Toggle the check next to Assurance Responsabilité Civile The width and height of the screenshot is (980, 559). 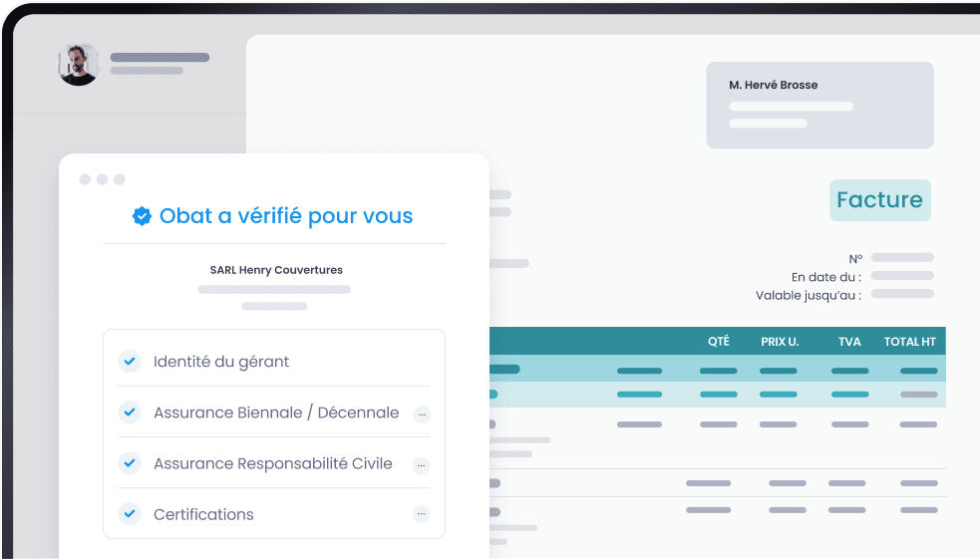[130, 463]
